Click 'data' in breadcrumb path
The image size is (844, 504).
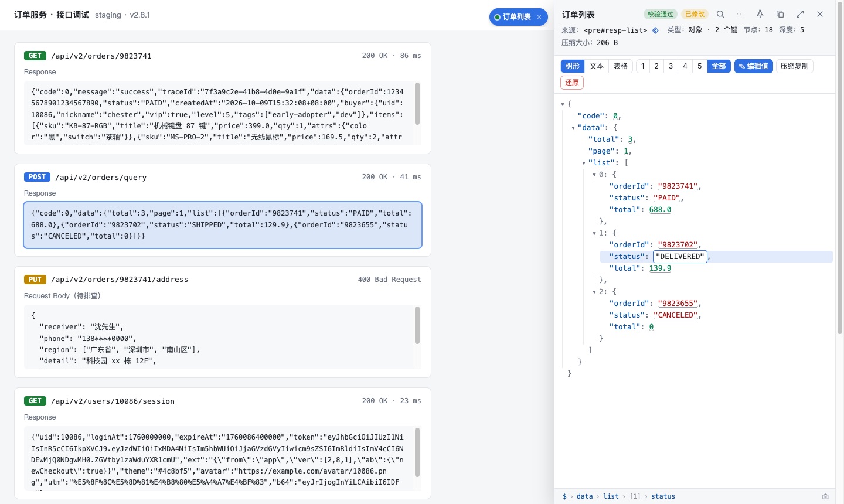584,496
